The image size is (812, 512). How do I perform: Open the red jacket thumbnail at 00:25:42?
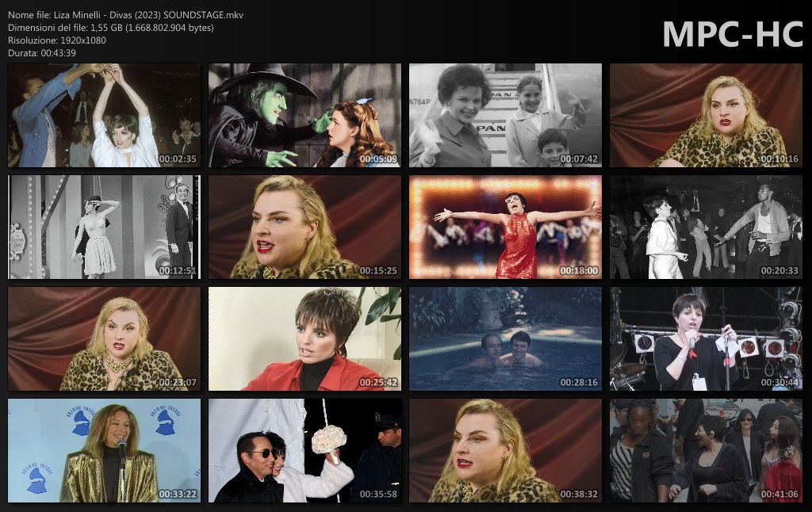pyautogui.click(x=304, y=339)
